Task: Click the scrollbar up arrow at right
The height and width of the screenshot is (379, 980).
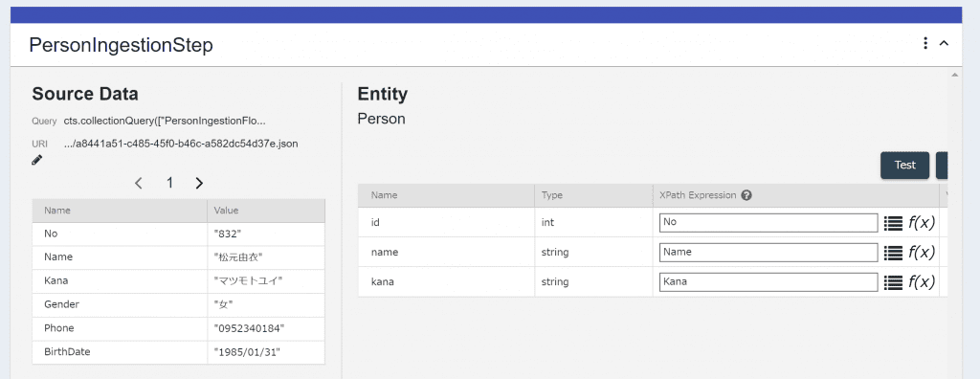Action: click(954, 75)
